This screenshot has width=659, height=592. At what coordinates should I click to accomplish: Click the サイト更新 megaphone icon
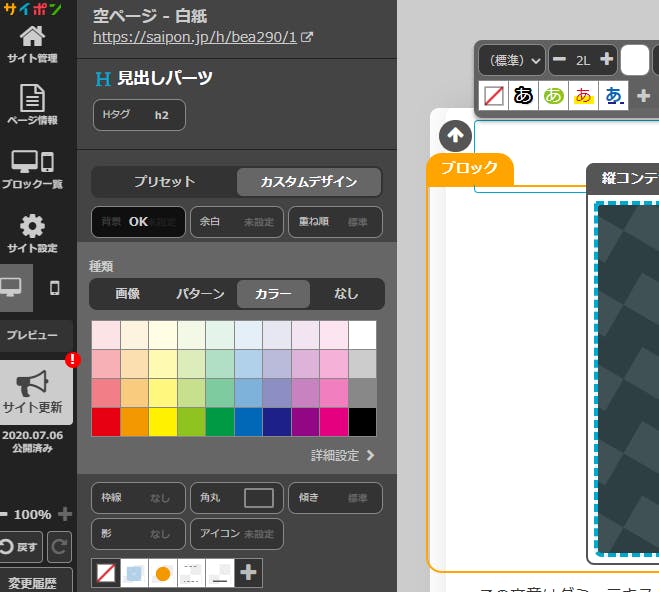[x=33, y=382]
